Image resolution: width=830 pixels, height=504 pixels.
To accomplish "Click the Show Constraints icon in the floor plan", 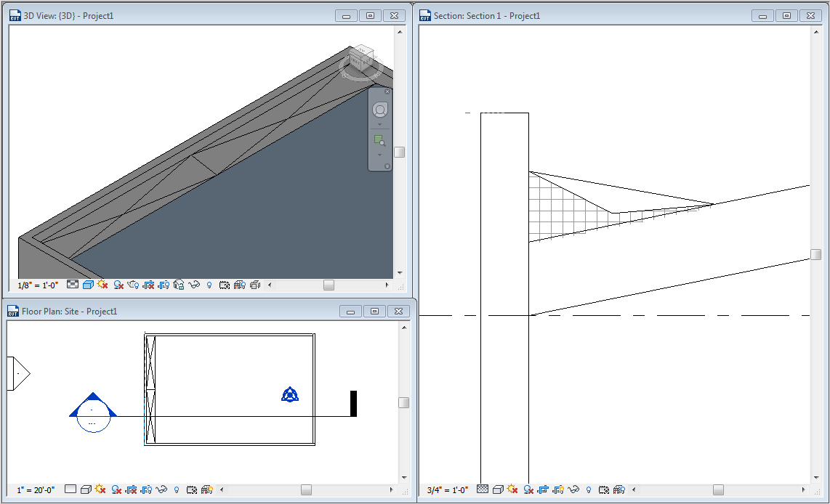I will [x=206, y=489].
